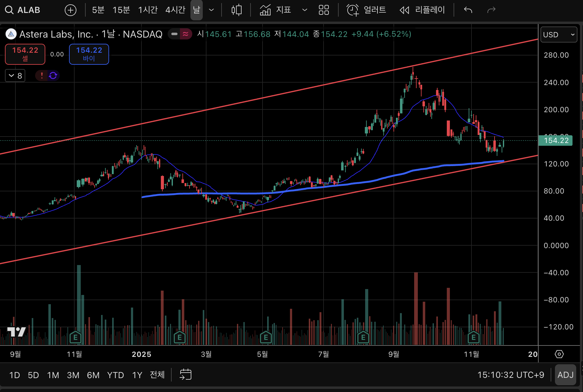The height and width of the screenshot is (392, 583).
Task: Open the USD currency dropdown
Action: tap(559, 35)
